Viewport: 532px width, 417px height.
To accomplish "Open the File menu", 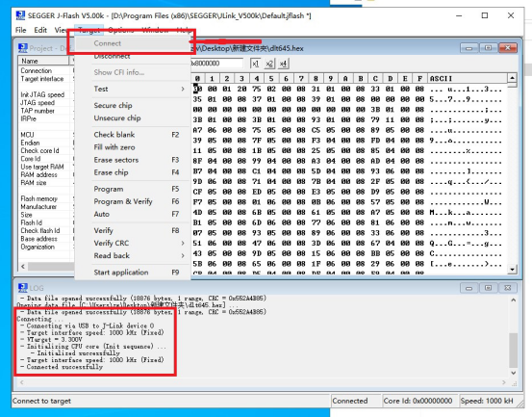I will point(21,30).
